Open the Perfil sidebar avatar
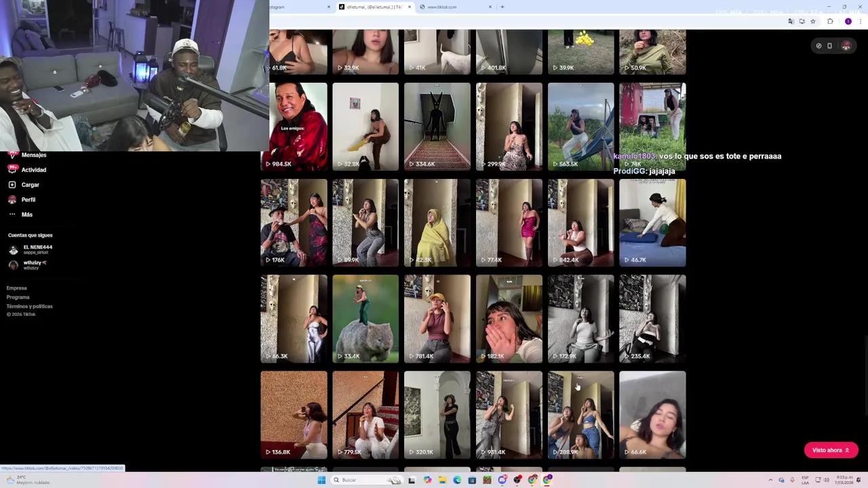Image resolution: width=868 pixels, height=488 pixels. coord(12,199)
